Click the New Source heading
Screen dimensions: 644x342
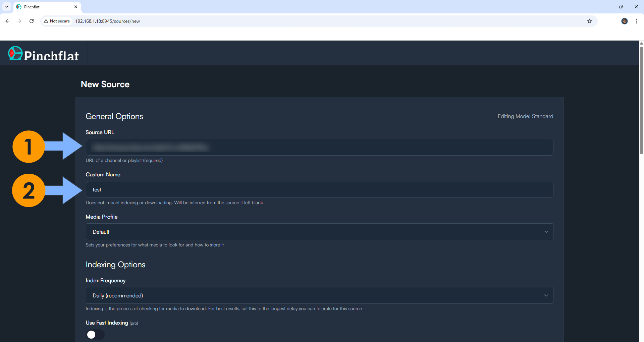105,84
